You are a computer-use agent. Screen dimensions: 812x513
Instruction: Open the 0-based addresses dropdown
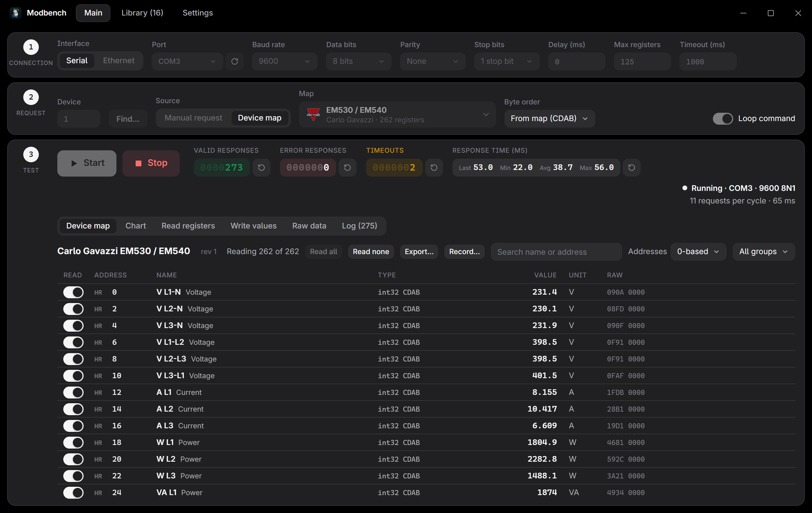click(698, 252)
